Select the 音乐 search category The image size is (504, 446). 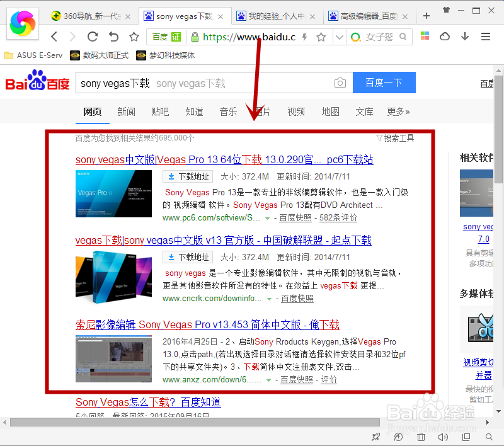pos(228,112)
